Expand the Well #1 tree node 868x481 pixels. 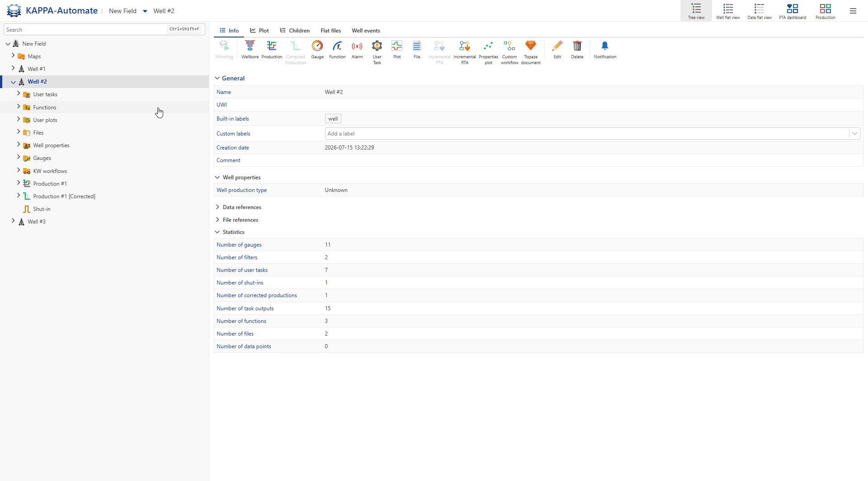(x=13, y=69)
